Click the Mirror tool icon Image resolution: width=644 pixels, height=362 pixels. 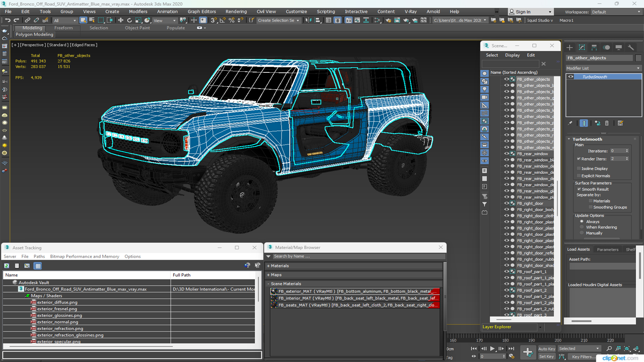308,20
